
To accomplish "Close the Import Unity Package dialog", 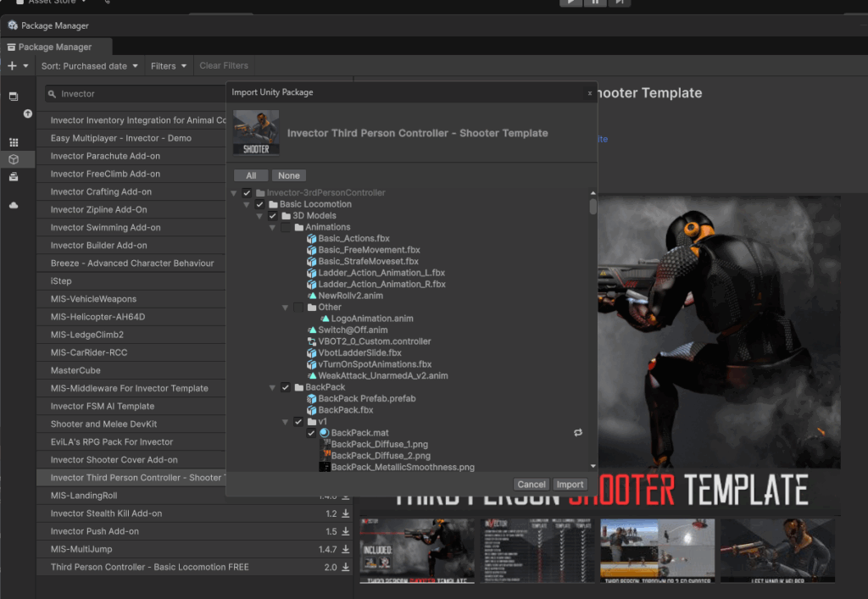I will tap(590, 93).
